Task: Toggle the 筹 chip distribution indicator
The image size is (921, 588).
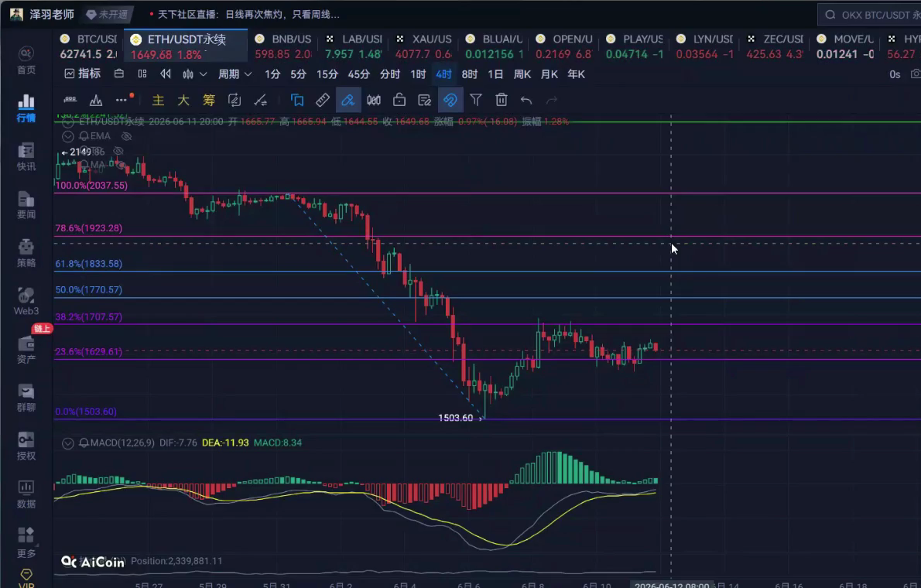Action: tap(209, 100)
